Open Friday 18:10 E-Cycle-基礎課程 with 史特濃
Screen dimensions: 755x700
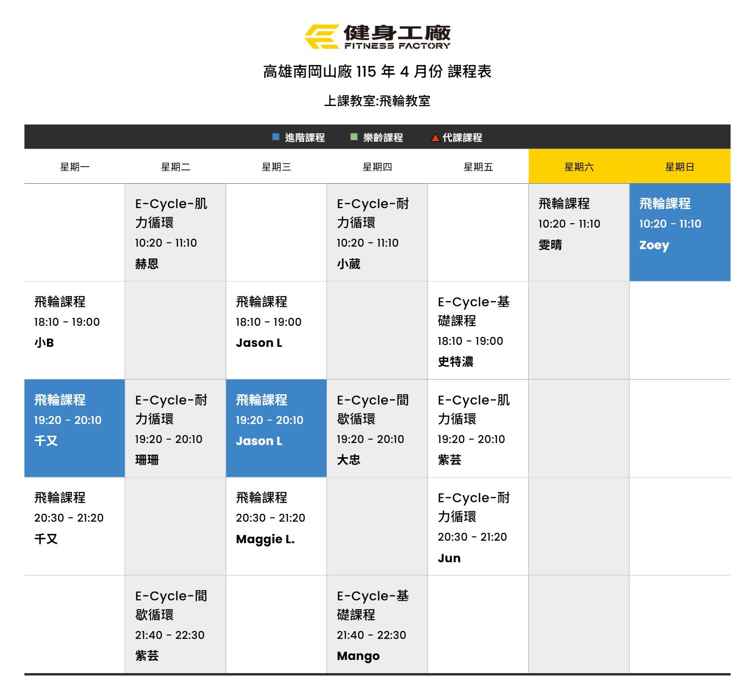[477, 331]
